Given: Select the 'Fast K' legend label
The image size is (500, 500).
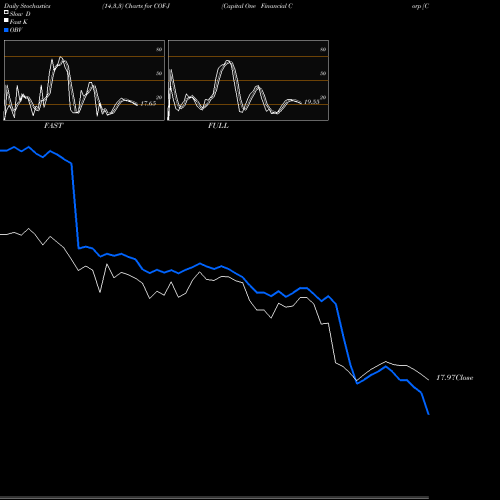Looking at the screenshot, I should pos(19,22).
